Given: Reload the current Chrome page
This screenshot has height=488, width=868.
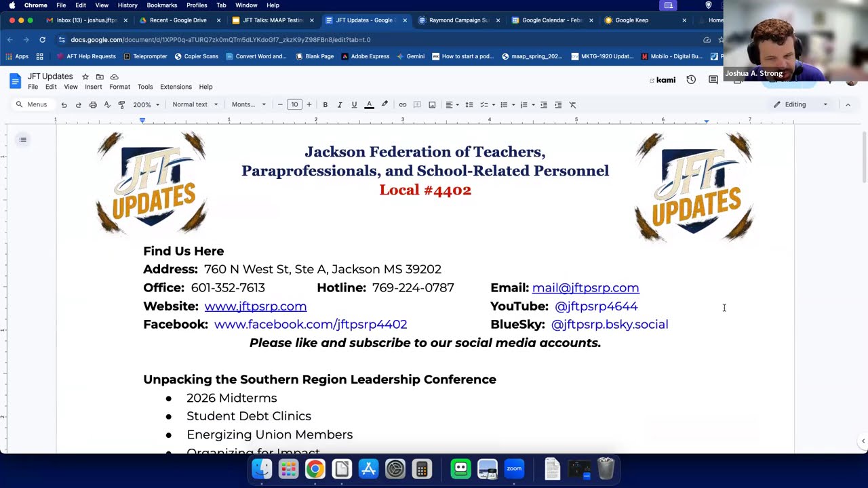Looking at the screenshot, I should click(42, 39).
